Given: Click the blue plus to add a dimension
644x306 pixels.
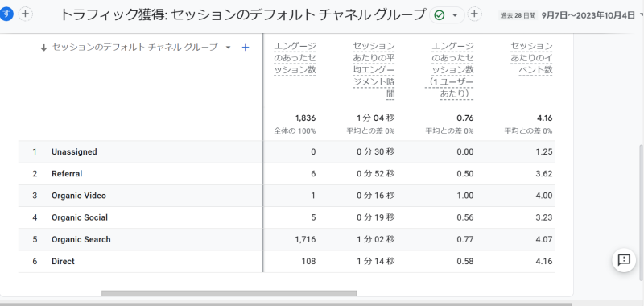Looking at the screenshot, I should click(x=246, y=48).
